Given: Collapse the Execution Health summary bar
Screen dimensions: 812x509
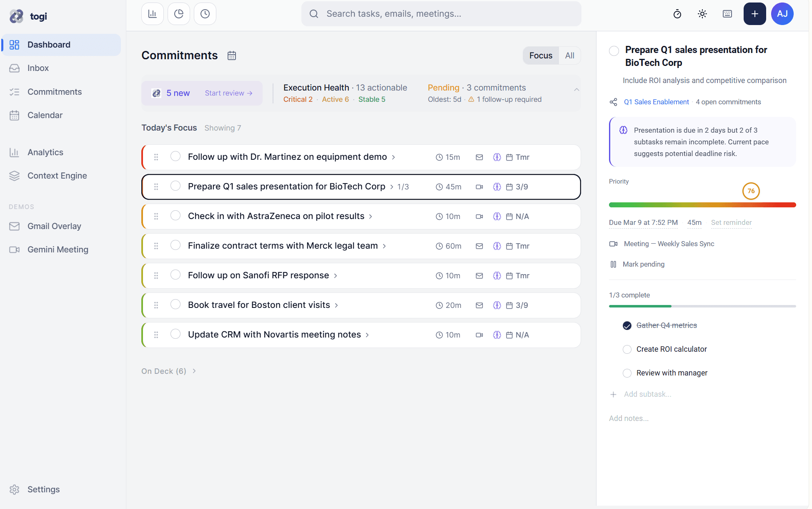Looking at the screenshot, I should [x=576, y=90].
